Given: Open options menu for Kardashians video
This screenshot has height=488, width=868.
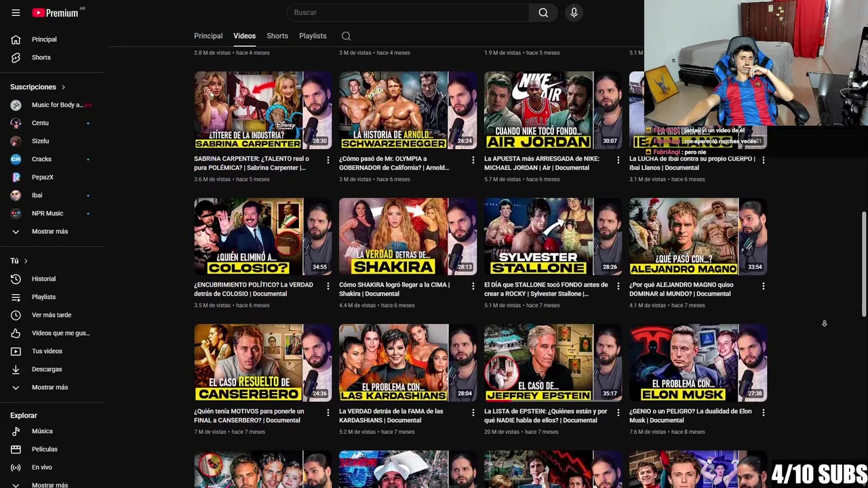Looking at the screenshot, I should point(473,412).
